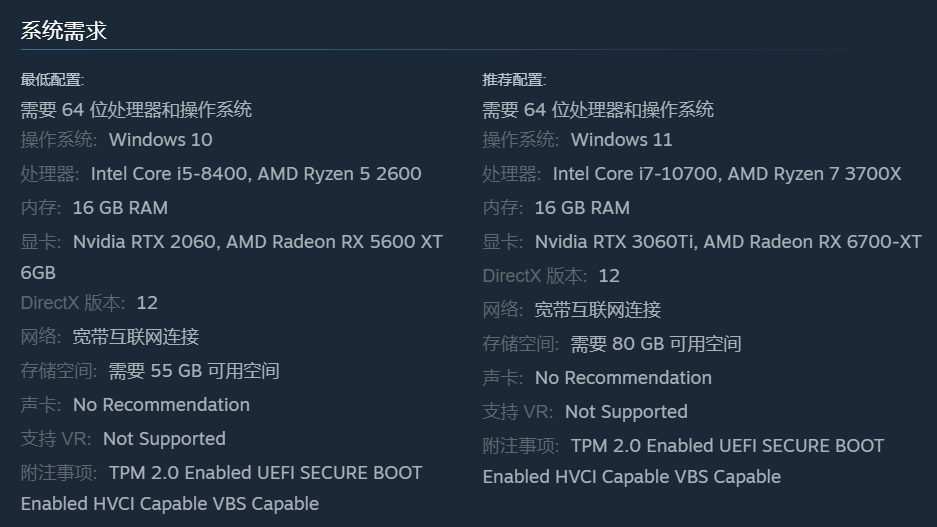
Task: Click the 最低配置 column label
Action: (x=52, y=80)
